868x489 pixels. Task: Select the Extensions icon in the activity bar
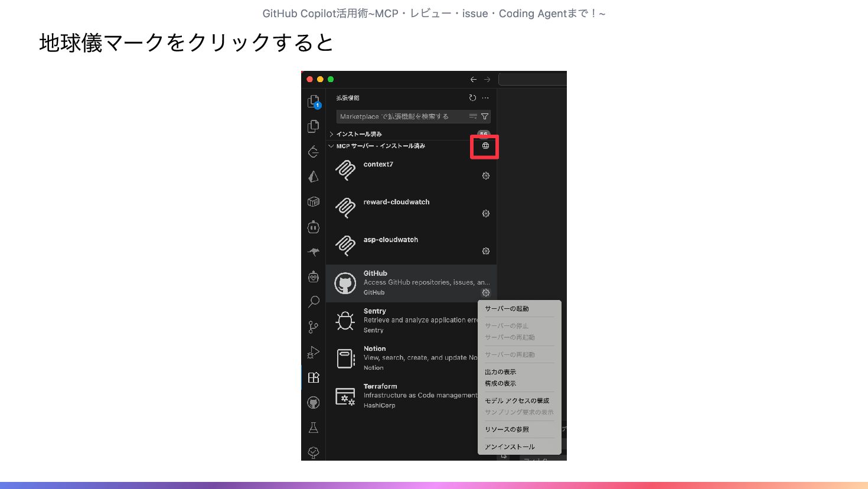[x=314, y=377]
